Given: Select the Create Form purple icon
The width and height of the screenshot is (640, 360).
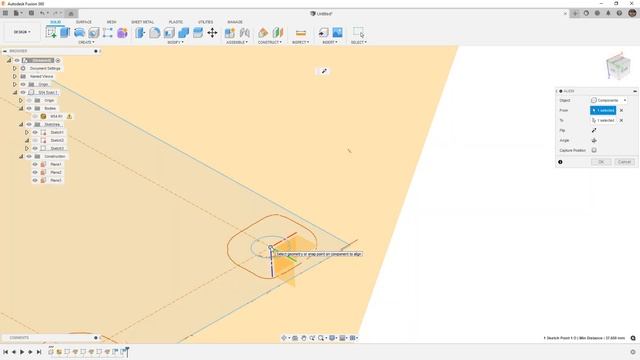Looking at the screenshot, I should (x=122, y=33).
